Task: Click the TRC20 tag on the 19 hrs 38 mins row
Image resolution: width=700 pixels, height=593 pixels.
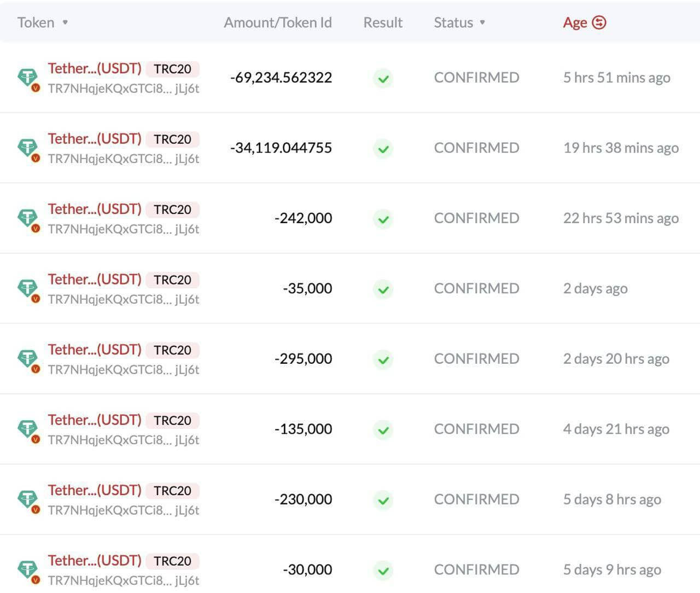Action: pos(173,139)
